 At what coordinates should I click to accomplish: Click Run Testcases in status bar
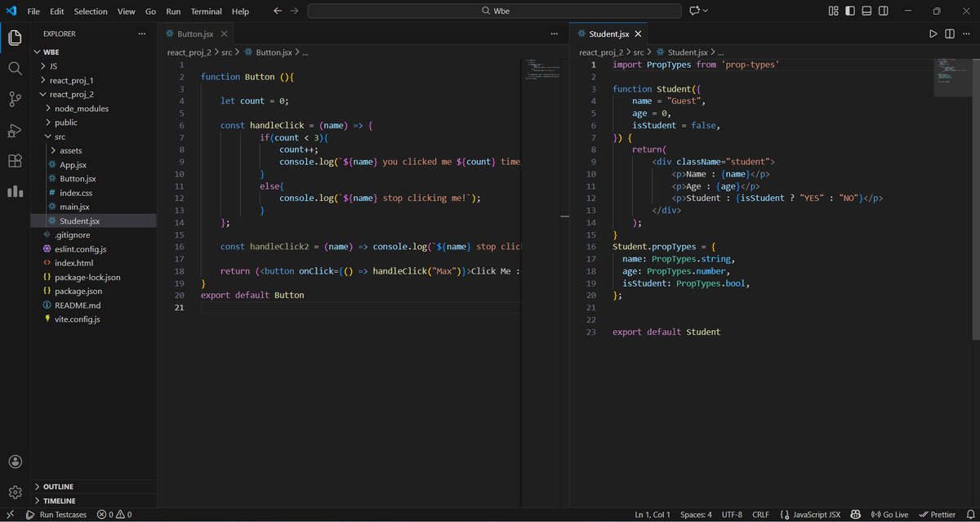[x=56, y=515]
